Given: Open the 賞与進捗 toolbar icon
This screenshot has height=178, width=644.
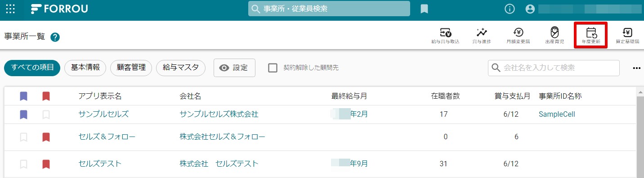Looking at the screenshot, I should click(482, 36).
